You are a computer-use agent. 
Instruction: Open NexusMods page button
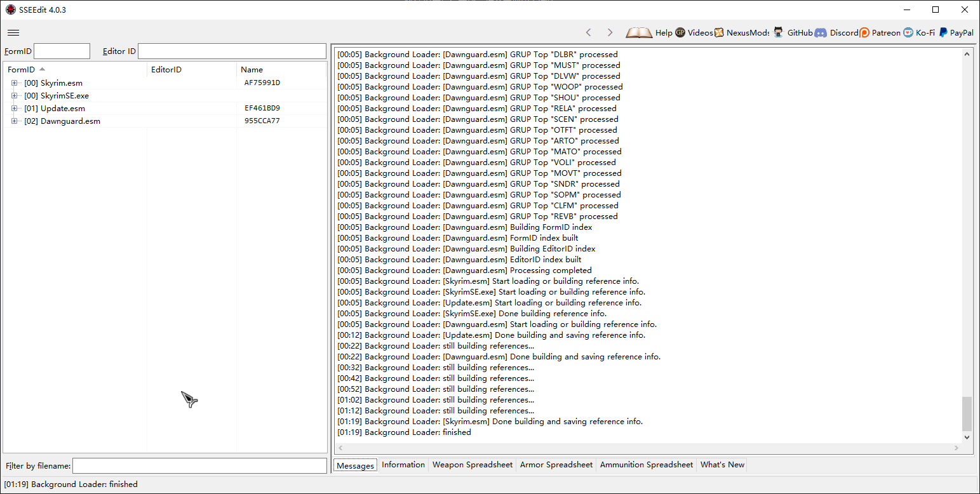(x=742, y=32)
